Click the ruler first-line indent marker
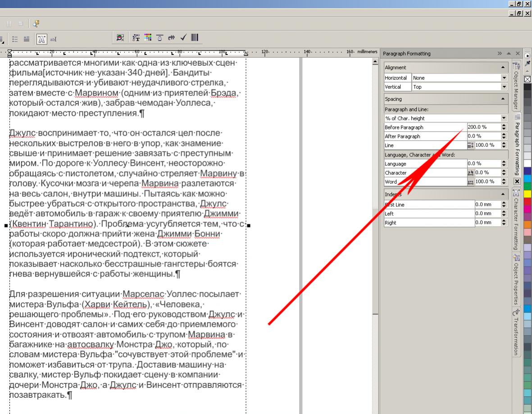Viewport: 532px width, 414px height. (x=9, y=51)
